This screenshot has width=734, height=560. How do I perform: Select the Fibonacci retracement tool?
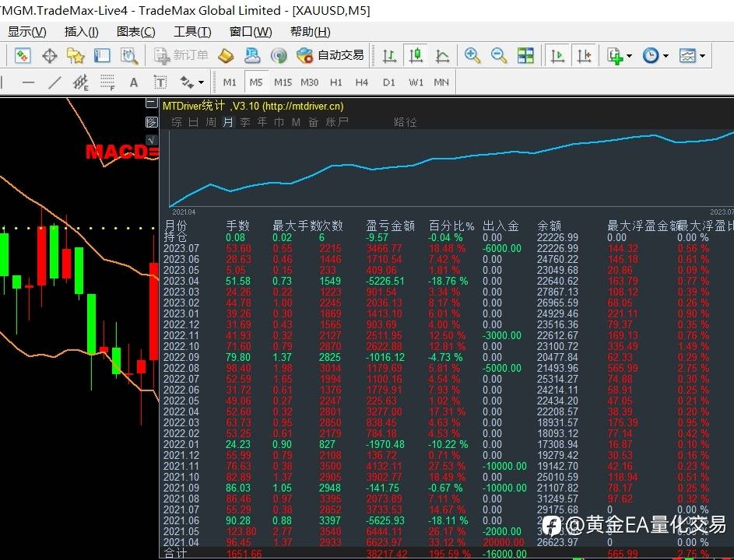point(107,82)
